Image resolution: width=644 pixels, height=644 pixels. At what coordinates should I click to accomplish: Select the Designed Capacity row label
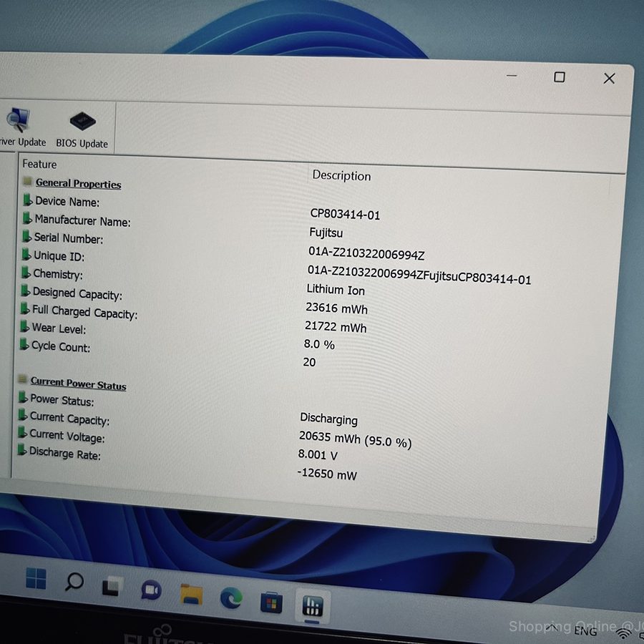pyautogui.click(x=77, y=293)
